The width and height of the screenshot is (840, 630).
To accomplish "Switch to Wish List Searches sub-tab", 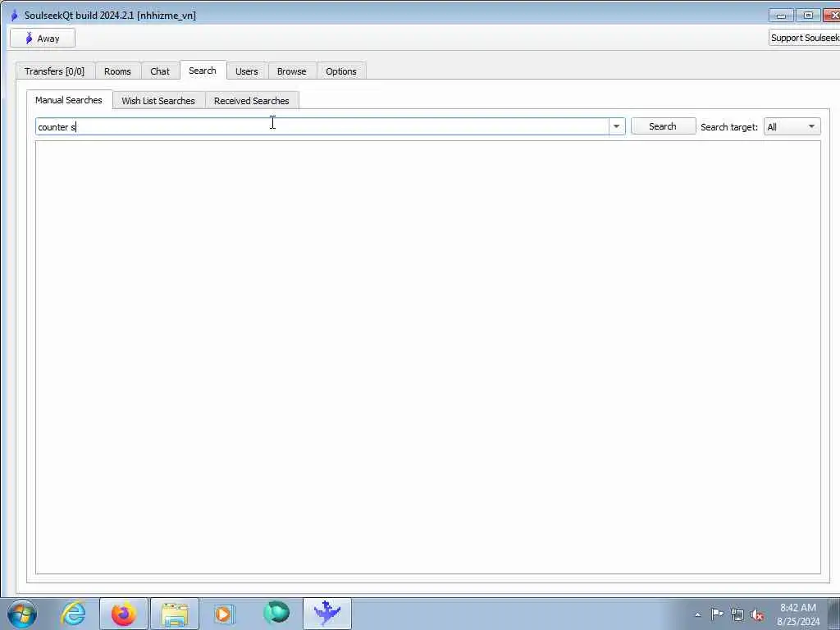I will (x=158, y=101).
